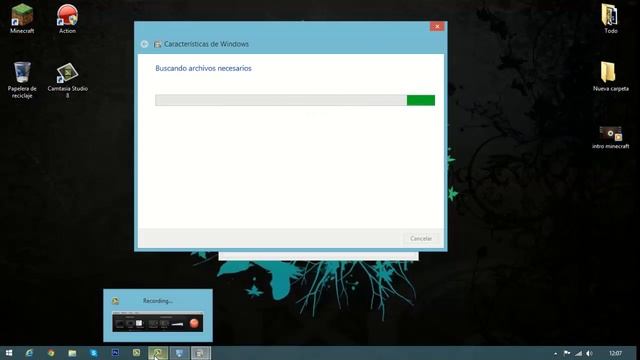640x360 pixels.
Task: Select the Todo folder on the desktop
Action: 611,18
